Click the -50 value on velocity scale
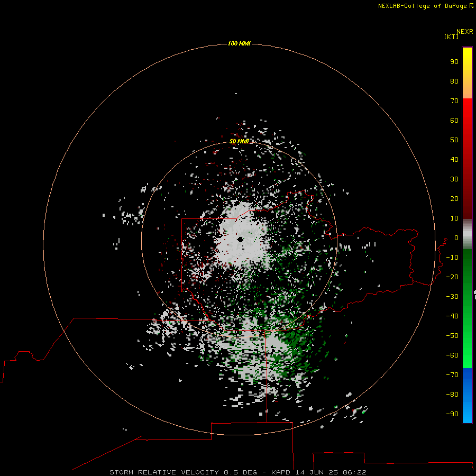This screenshot has width=476, height=476. point(452,336)
